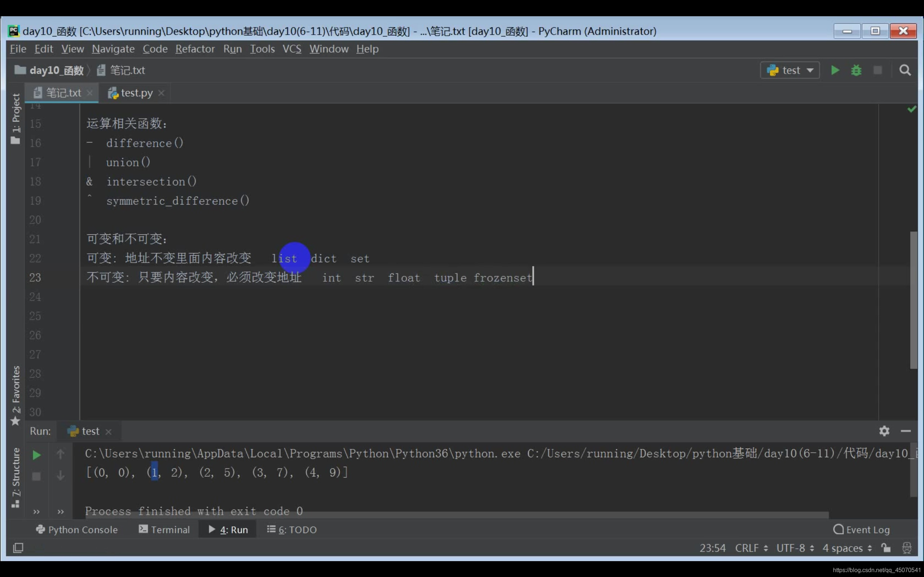
Task: Hide Run panel with minimize dash icon
Action: coord(905,431)
